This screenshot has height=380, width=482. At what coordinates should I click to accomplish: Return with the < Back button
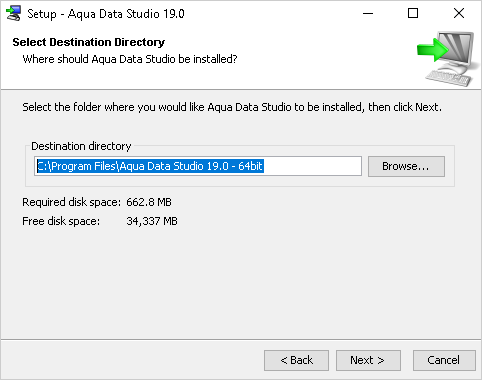(296, 360)
